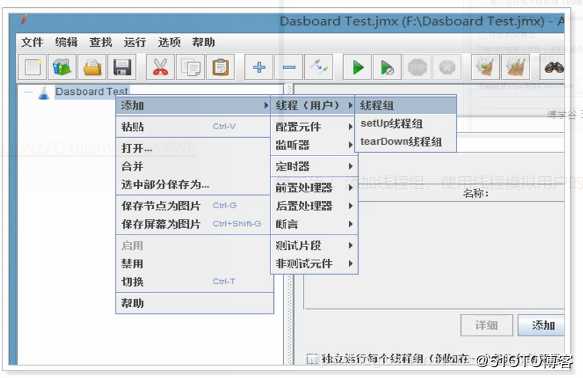
Task: Open the 运行 menu
Action: pos(135,42)
